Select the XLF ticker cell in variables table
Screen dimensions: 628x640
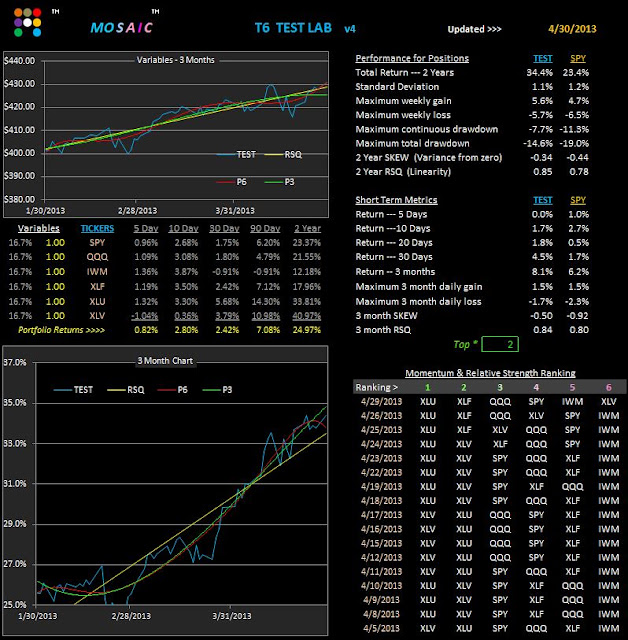[x=97, y=287]
